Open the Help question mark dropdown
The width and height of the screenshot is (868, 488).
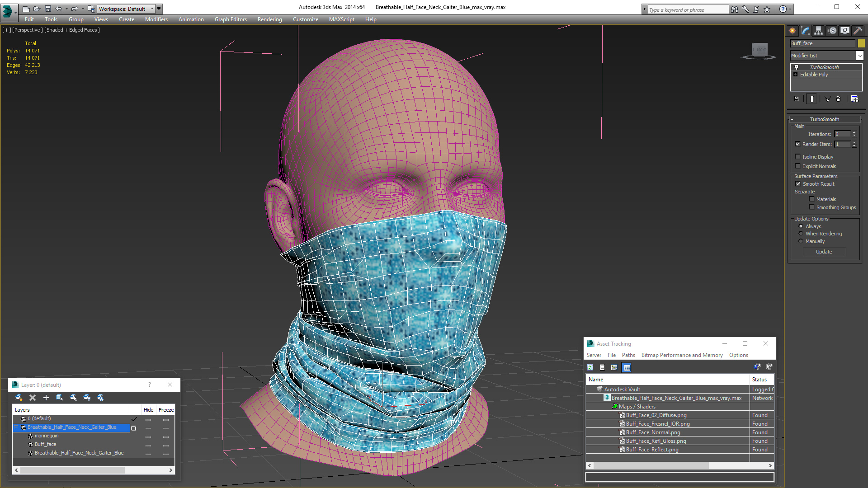[x=790, y=9]
